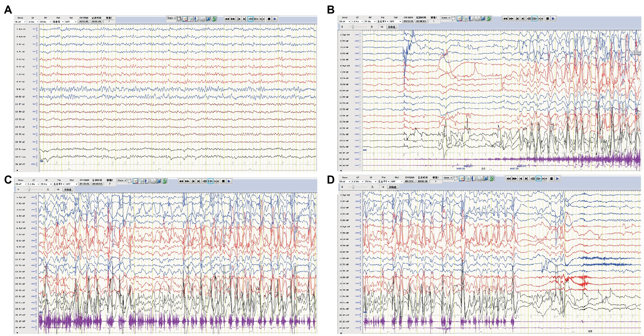Click the fast rewind button in panel A
644x336 pixels.
[227, 19]
